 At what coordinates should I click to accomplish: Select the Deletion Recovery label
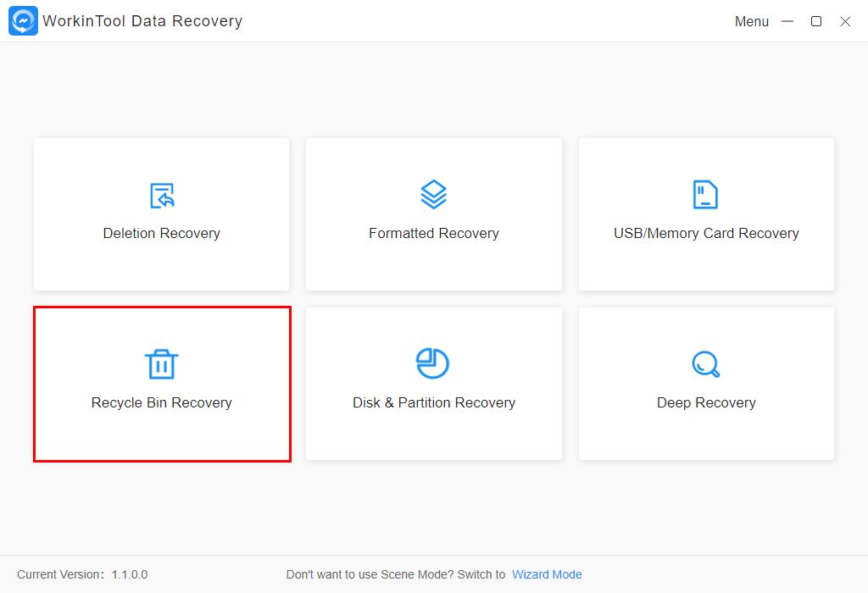click(162, 234)
